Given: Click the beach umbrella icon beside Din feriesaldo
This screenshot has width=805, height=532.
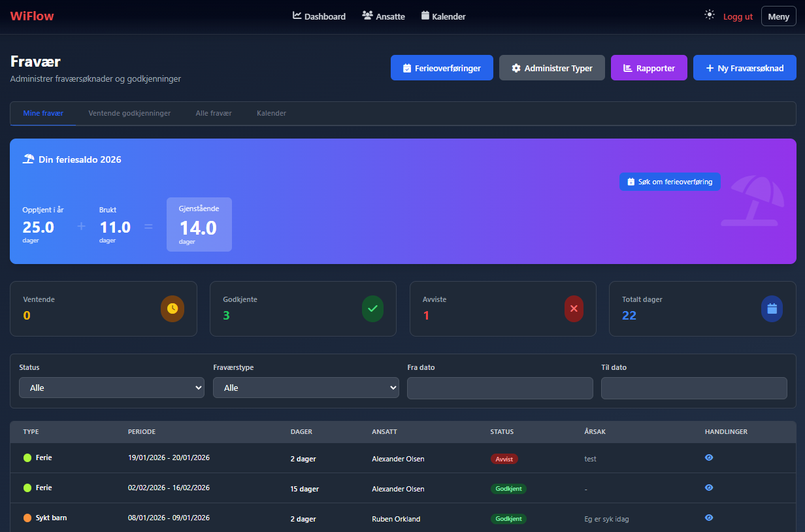Looking at the screenshot, I should tap(28, 159).
